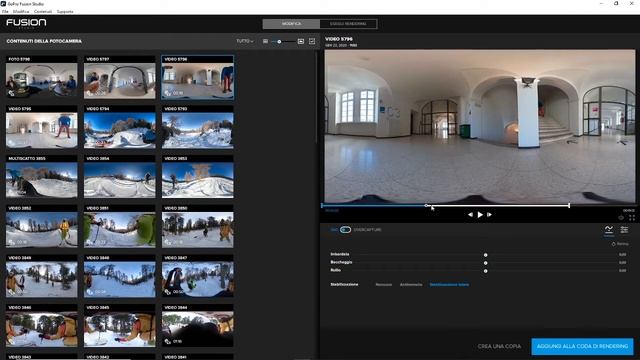Toggle the 360 / OverCapture switch
The width and height of the screenshot is (640, 360).
tap(345, 230)
